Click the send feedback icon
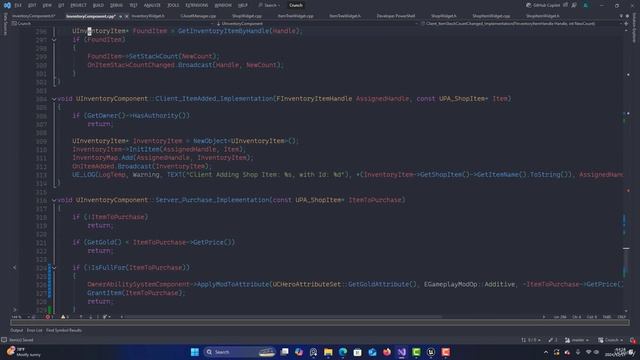The width and height of the screenshot is (640, 360). tap(574, 5)
